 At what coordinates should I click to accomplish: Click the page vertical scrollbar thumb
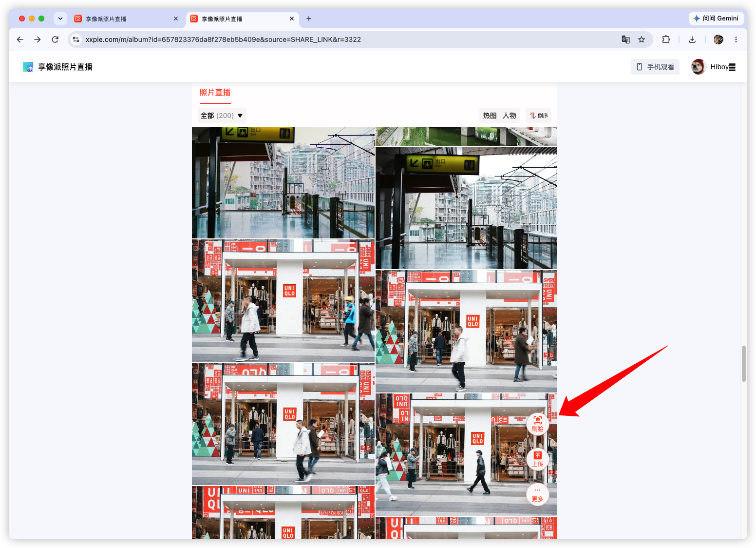744,364
